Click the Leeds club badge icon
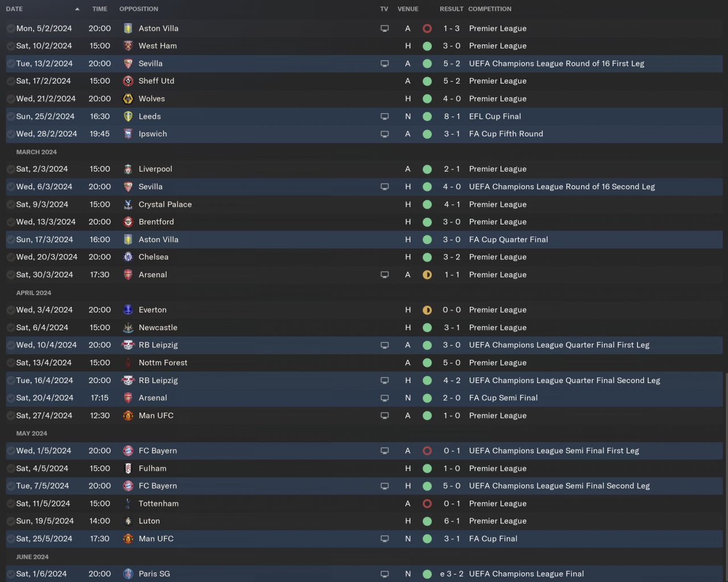The width and height of the screenshot is (728, 582). (128, 117)
